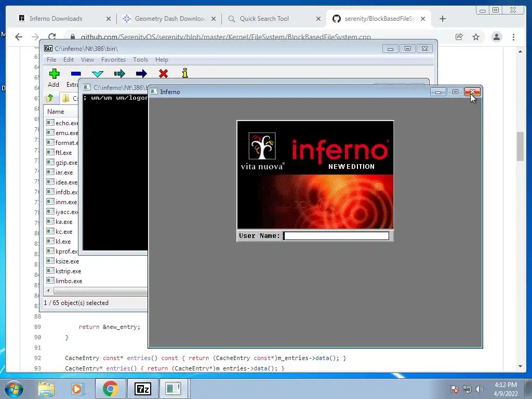Image resolution: width=532 pixels, height=399 pixels.
Task: Open View menu in 7-Zip
Action: [x=87, y=60]
